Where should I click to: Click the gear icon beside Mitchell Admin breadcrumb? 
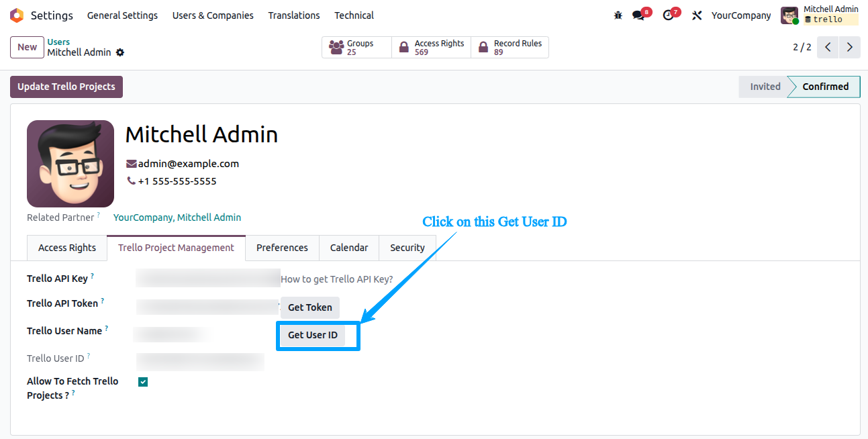point(120,52)
